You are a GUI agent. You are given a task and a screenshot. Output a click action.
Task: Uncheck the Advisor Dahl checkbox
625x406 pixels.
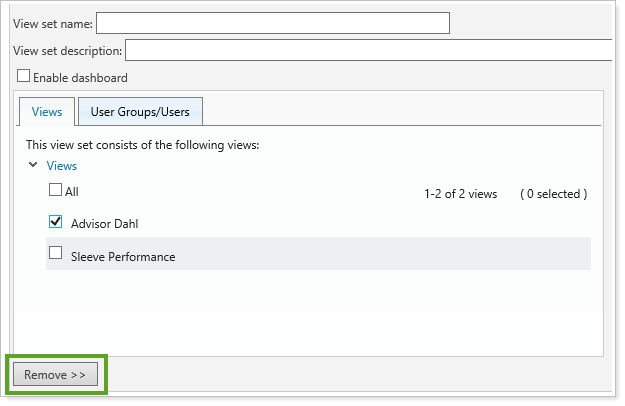tap(56, 222)
